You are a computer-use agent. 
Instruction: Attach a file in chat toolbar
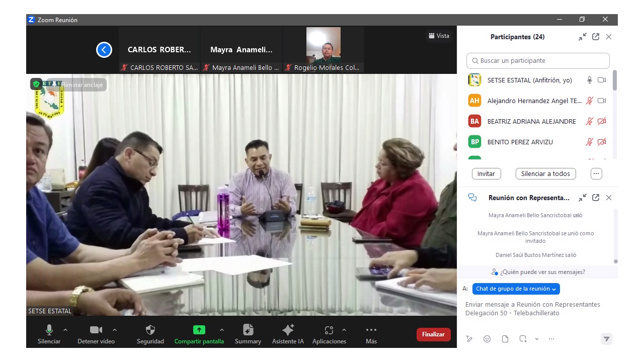coord(505,339)
